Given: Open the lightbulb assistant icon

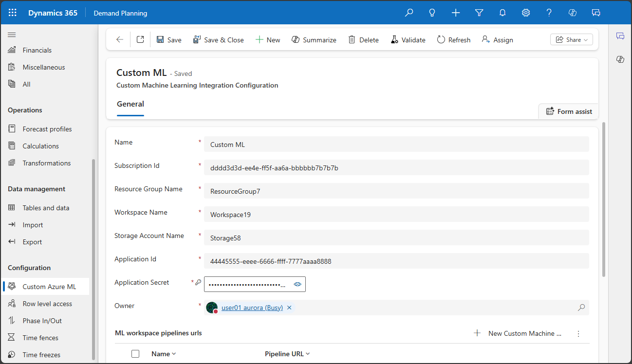Looking at the screenshot, I should [x=432, y=13].
